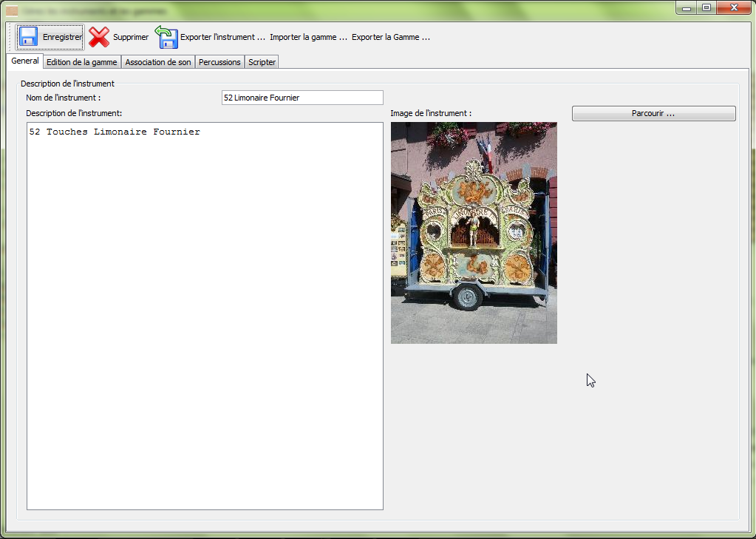Viewport: 756px width, 539px height.
Task: Maximize the instrument editor window
Action: [x=706, y=8]
